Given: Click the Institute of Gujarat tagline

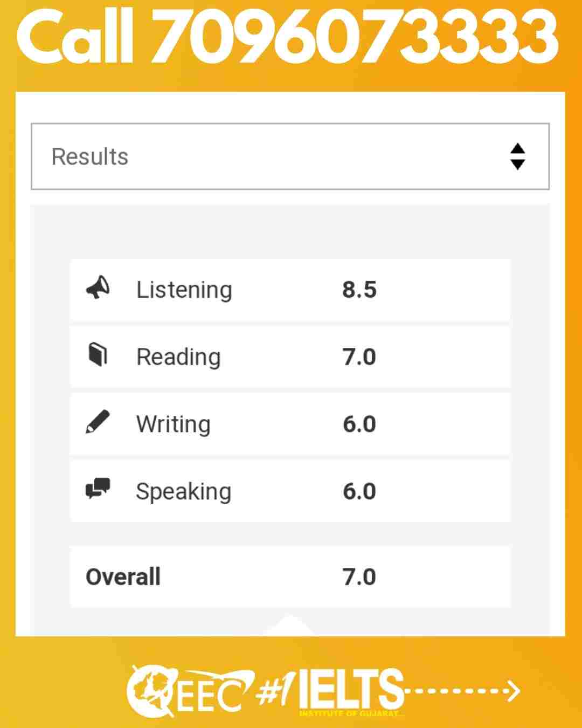Looking at the screenshot, I should (351, 713).
